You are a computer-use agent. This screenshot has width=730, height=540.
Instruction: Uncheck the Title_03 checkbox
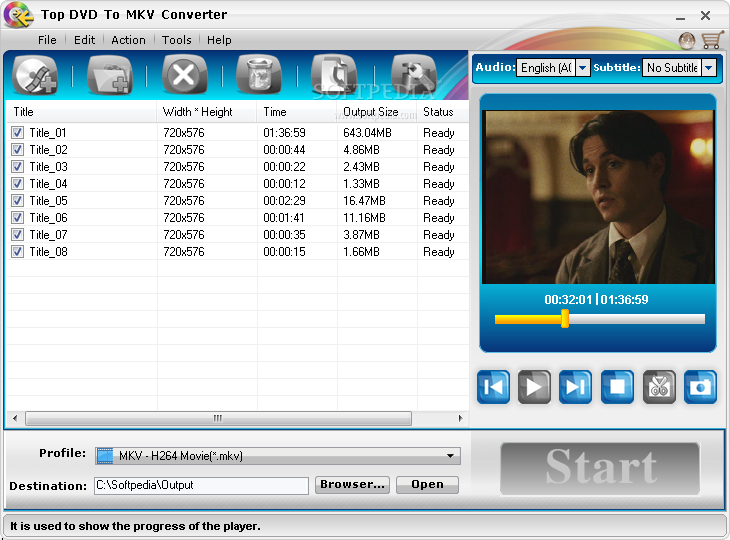point(17,167)
